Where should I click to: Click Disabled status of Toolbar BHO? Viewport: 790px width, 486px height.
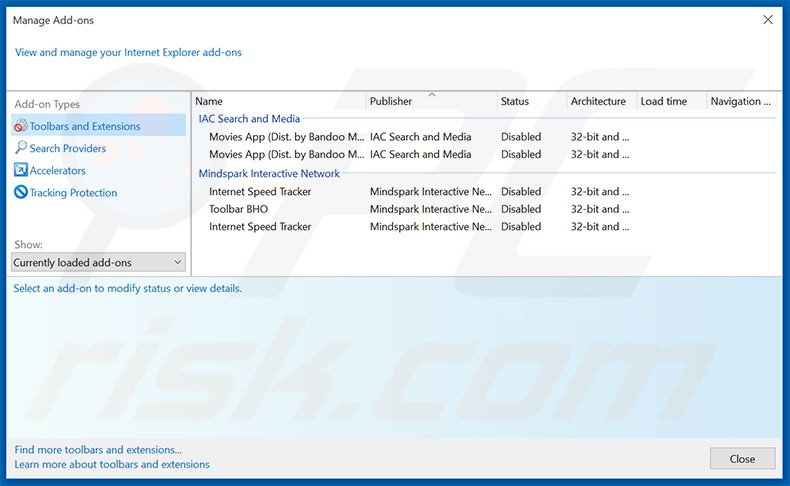click(521, 209)
